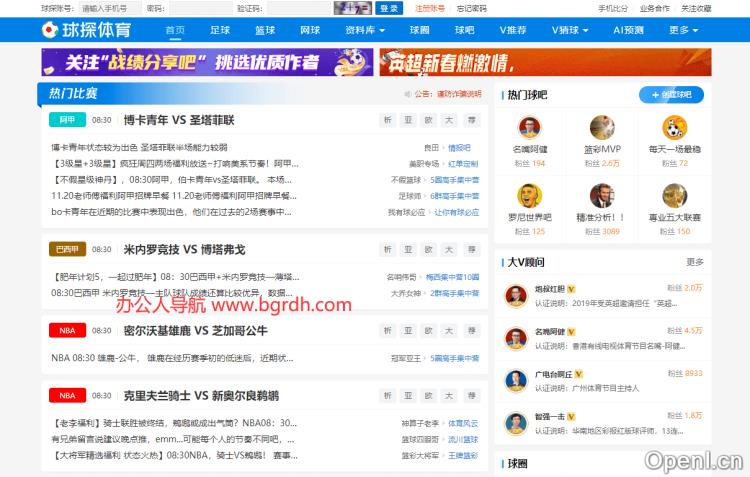The width and height of the screenshot is (750, 477).
Task: Open 每天一场最稳 ball bar avatar
Action: (674, 128)
